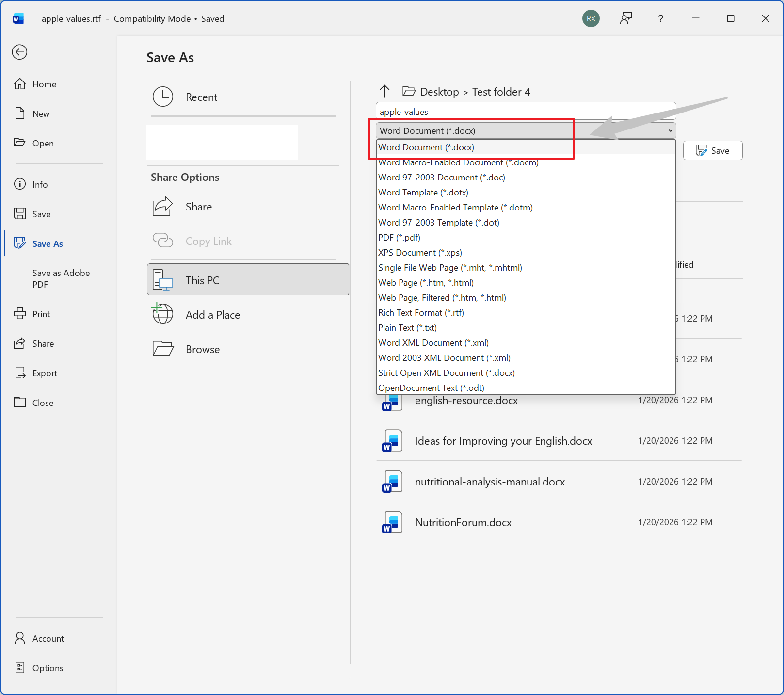Click the RX account avatar
Viewport: 784px width, 695px height.
tap(591, 18)
